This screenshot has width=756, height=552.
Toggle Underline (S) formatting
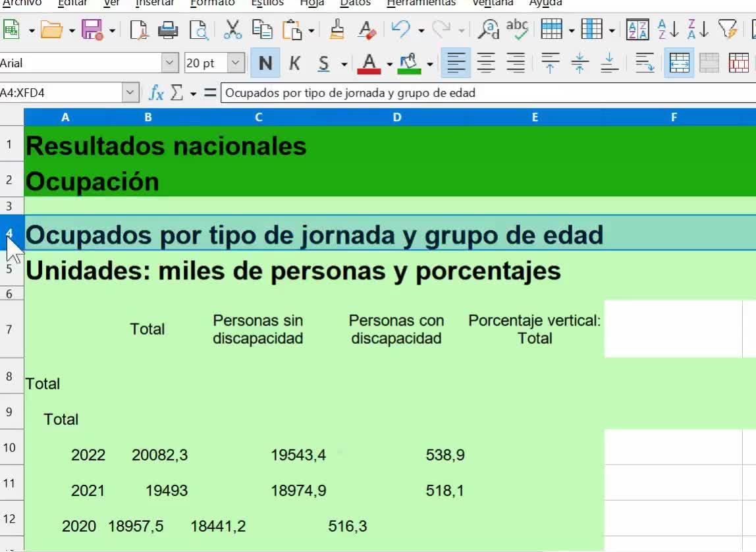click(324, 63)
